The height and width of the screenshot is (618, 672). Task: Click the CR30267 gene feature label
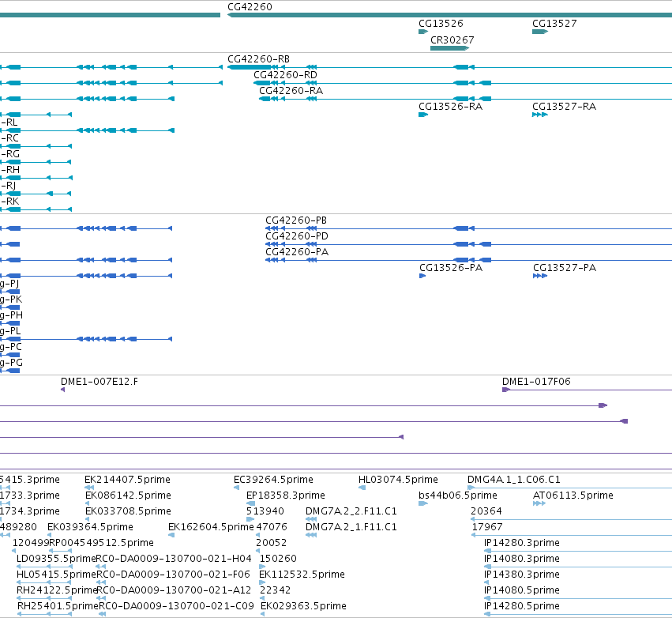(452, 40)
